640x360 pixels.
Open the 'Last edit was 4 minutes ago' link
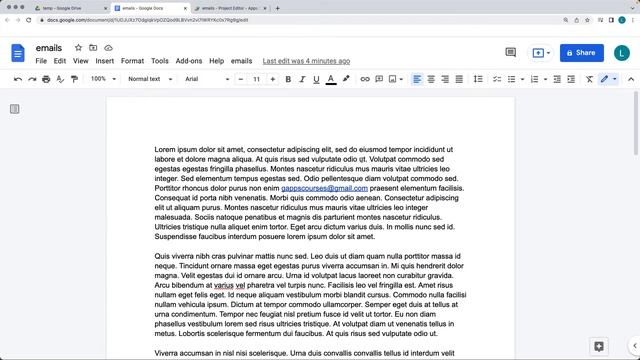(x=306, y=61)
